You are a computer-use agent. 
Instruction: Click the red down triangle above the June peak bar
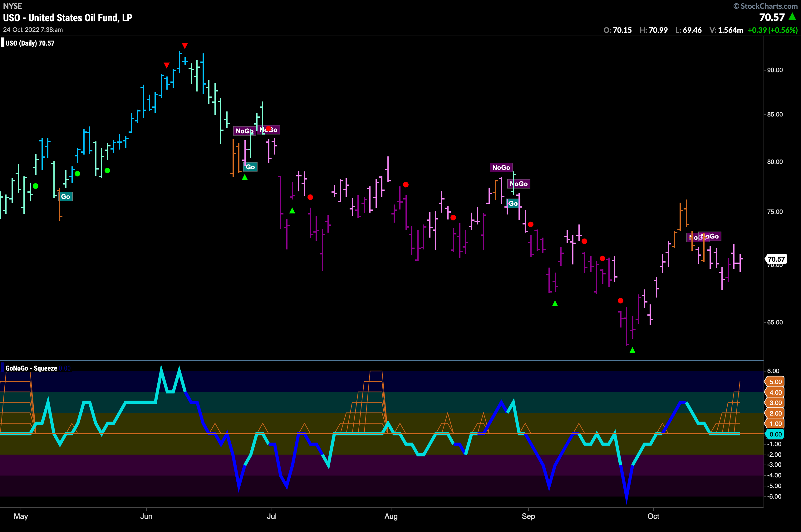[x=184, y=46]
